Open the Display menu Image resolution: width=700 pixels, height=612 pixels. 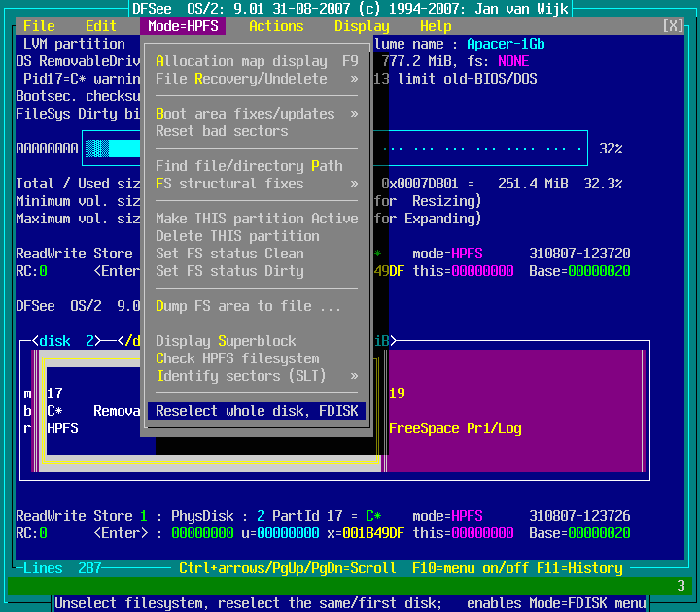coord(362,26)
